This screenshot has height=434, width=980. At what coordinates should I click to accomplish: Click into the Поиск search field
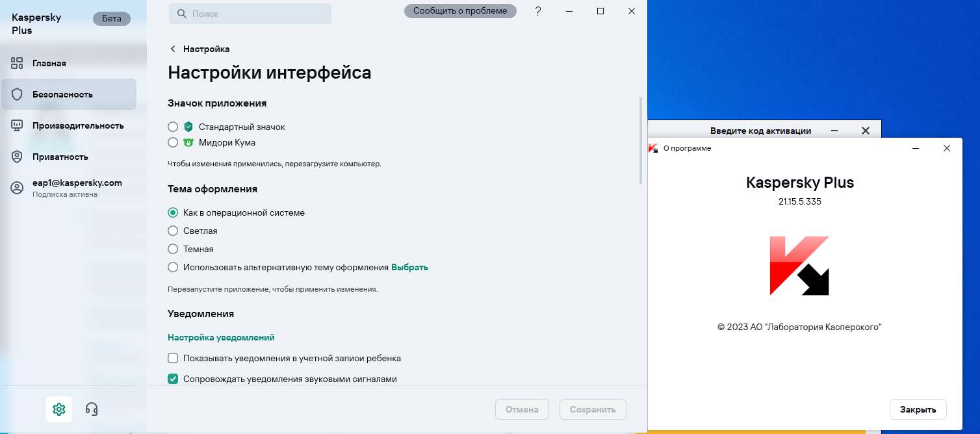pyautogui.click(x=250, y=14)
